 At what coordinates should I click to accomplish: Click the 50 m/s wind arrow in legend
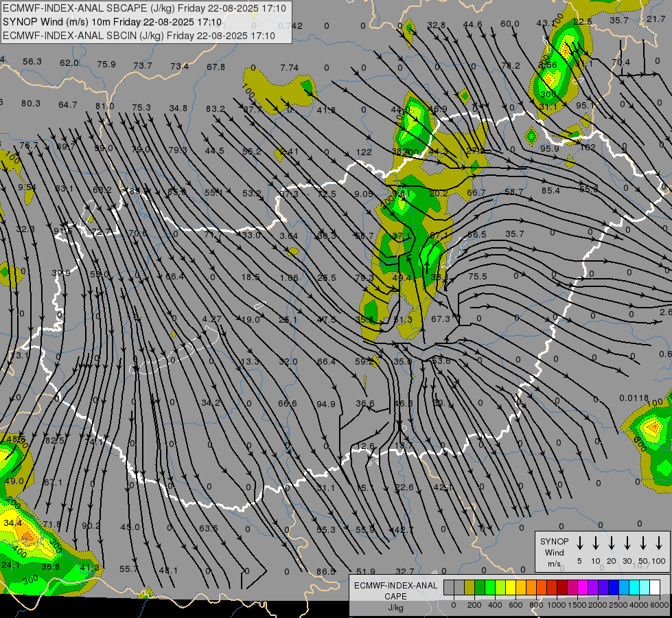pos(643,542)
